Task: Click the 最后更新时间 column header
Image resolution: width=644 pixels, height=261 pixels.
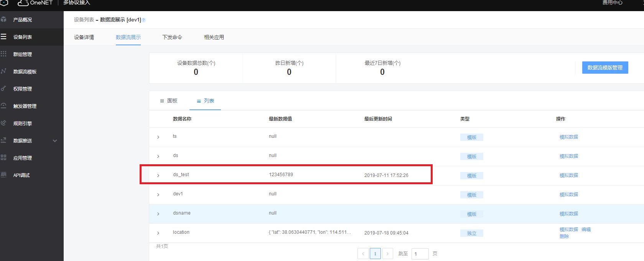Action: [x=378, y=119]
